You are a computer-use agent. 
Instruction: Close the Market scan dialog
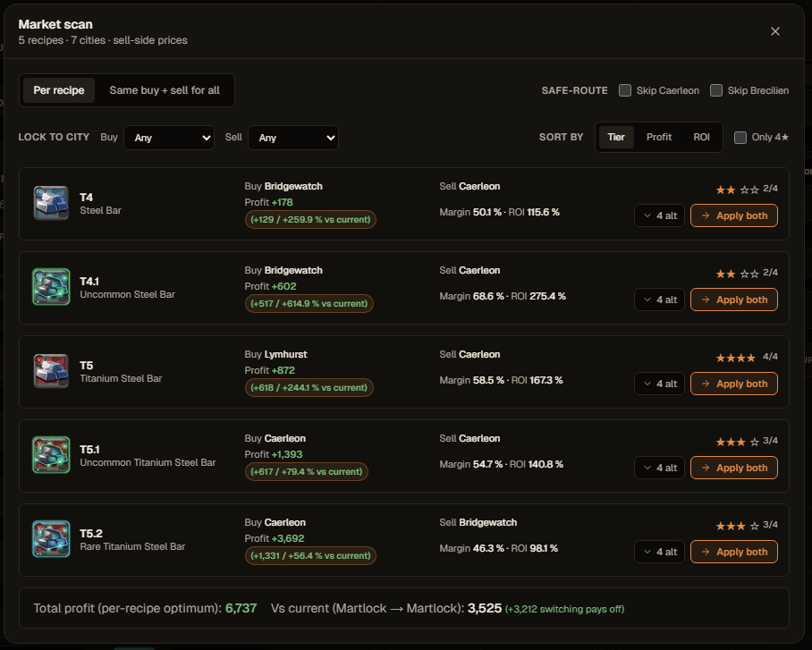click(x=775, y=31)
